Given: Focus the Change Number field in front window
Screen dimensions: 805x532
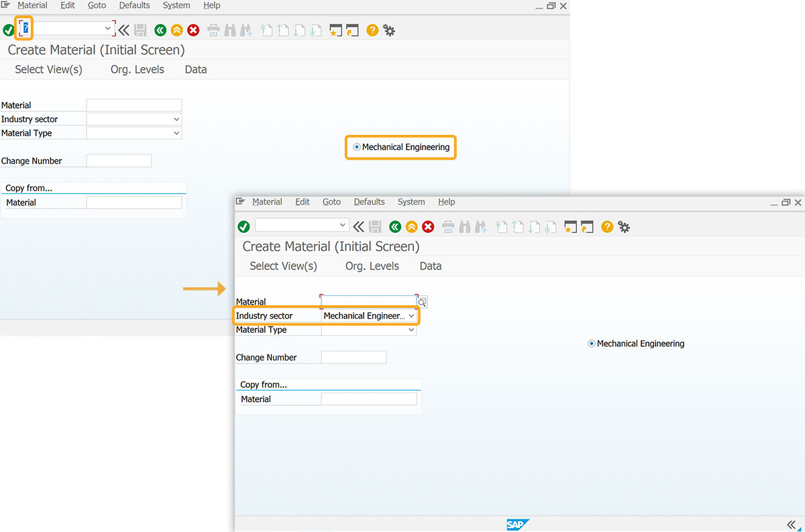Looking at the screenshot, I should click(x=354, y=358).
